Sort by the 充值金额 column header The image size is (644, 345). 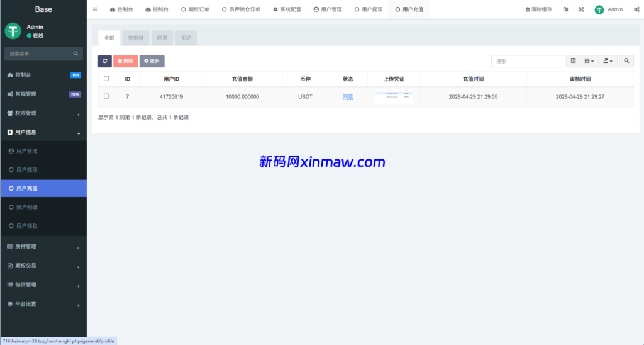(242, 79)
